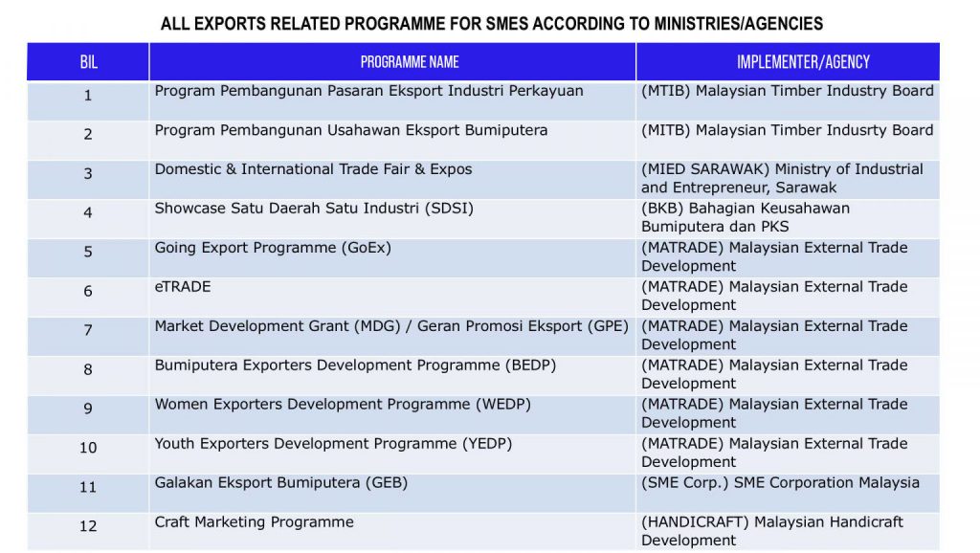
Task: Select Market Development Grant (MDG) programme
Action: pos(391,326)
